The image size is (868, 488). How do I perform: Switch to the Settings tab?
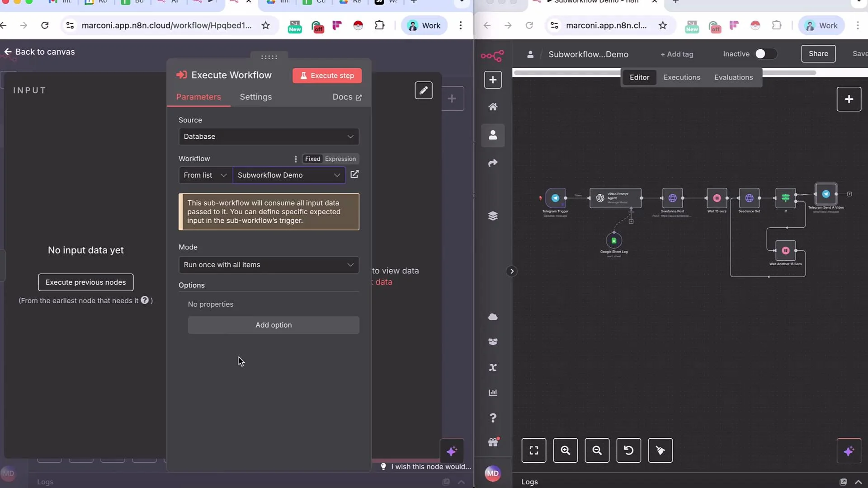pyautogui.click(x=256, y=97)
